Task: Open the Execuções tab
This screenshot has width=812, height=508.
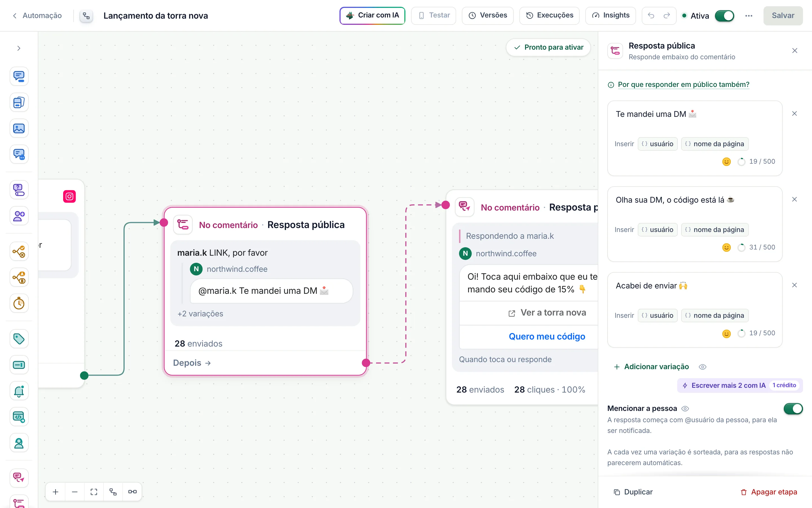Action: [549, 16]
